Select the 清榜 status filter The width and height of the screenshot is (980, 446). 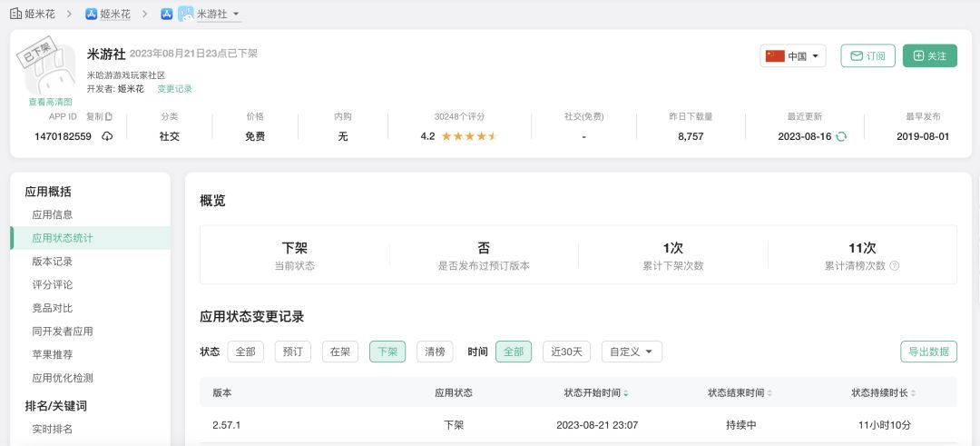pyautogui.click(x=435, y=352)
